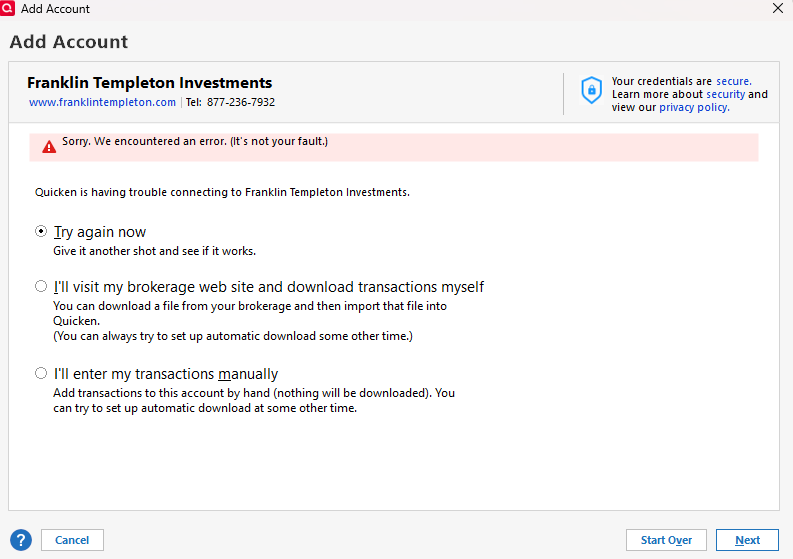The image size is (793, 559).
Task: Select "I'll enter my transactions manually"
Action: [x=41, y=373]
